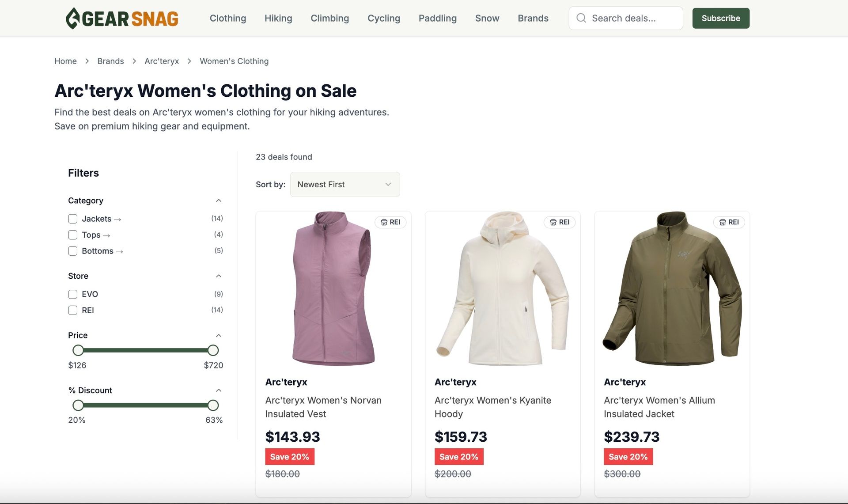Click the Subscribe button
This screenshot has width=848, height=504.
pyautogui.click(x=721, y=18)
